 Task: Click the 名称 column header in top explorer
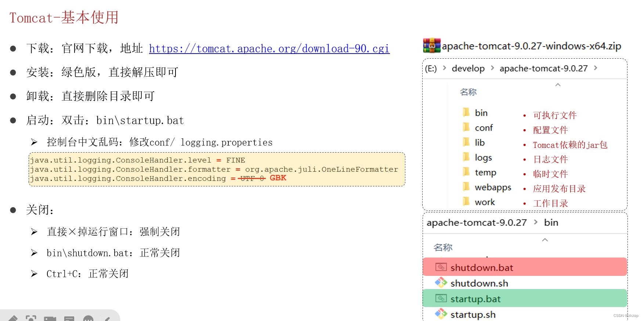click(468, 92)
